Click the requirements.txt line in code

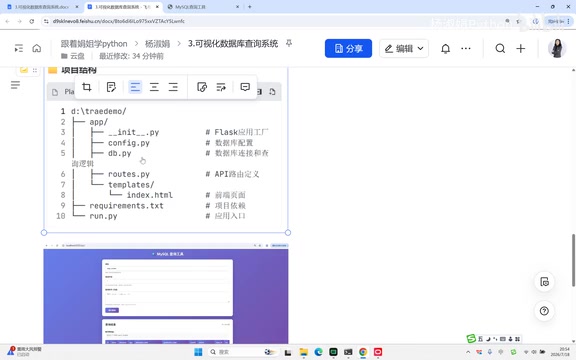(x=126, y=206)
